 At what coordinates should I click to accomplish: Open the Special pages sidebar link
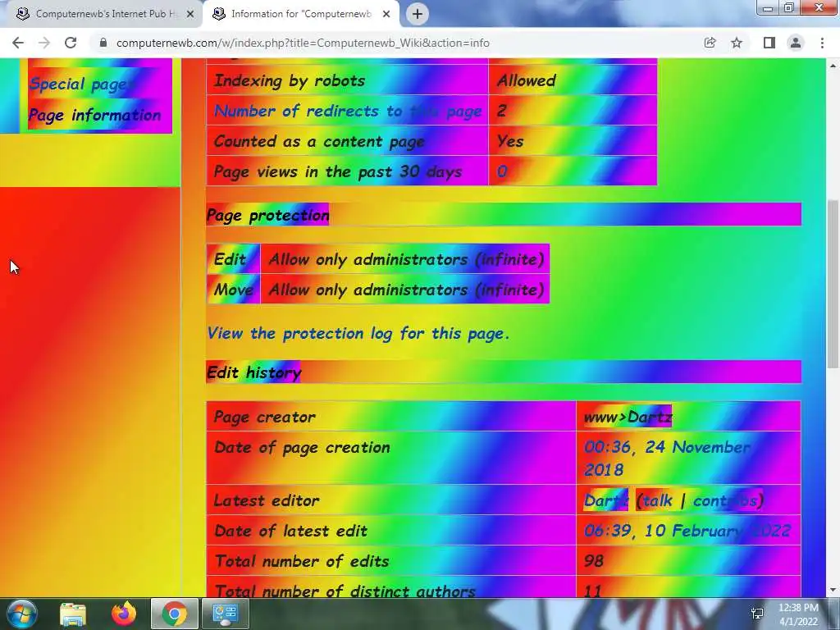(79, 84)
